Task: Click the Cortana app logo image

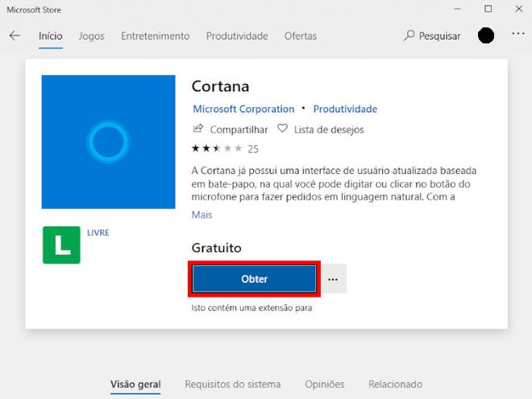Action: (109, 142)
